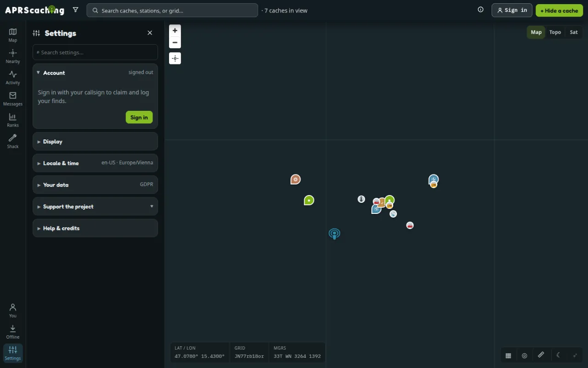Image resolution: width=588 pixels, height=368 pixels.
Task: Open Settings in the sidebar
Action: 13,353
